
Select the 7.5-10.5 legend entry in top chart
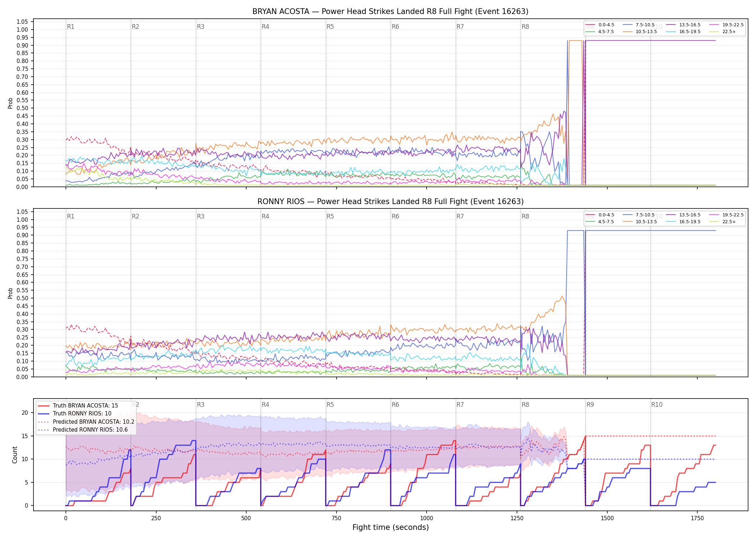pos(639,25)
